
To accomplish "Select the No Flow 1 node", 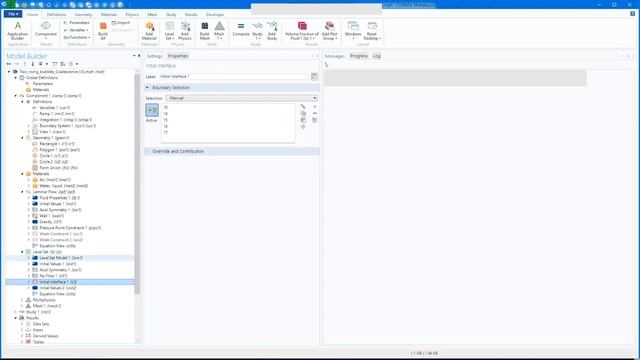I will tap(50, 276).
